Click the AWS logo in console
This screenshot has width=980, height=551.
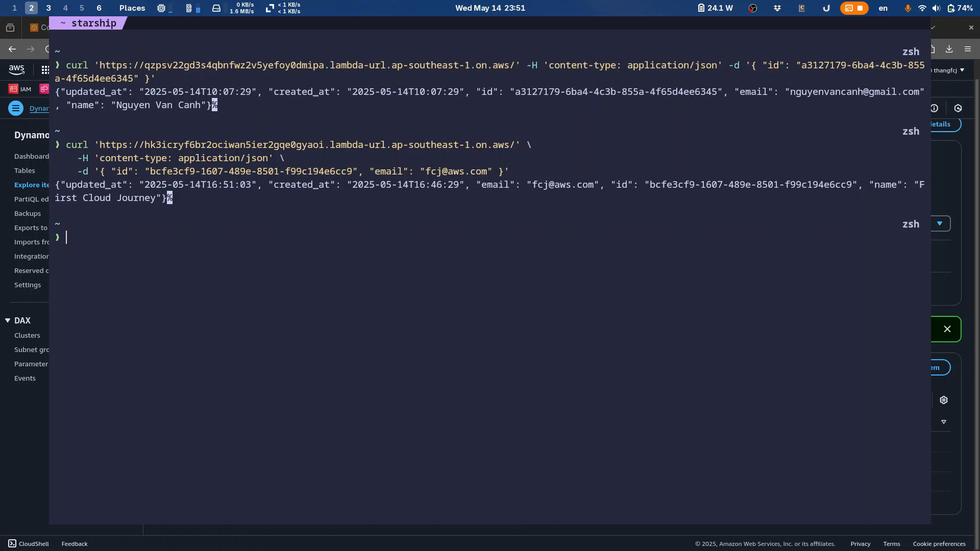(x=16, y=69)
